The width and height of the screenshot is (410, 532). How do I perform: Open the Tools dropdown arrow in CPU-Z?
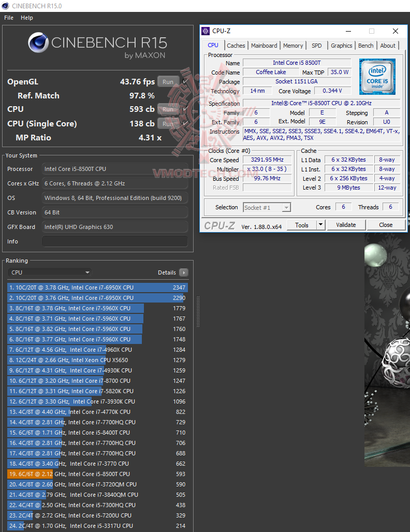320,225
